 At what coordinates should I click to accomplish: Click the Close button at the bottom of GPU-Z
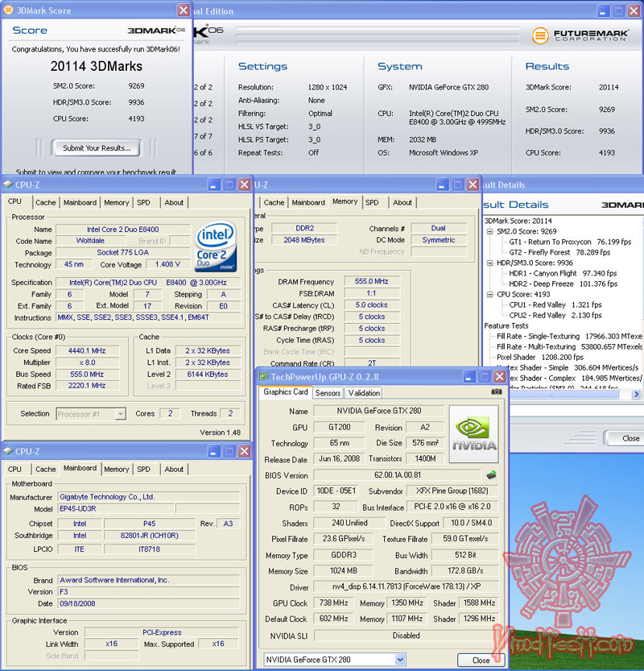coord(481,661)
